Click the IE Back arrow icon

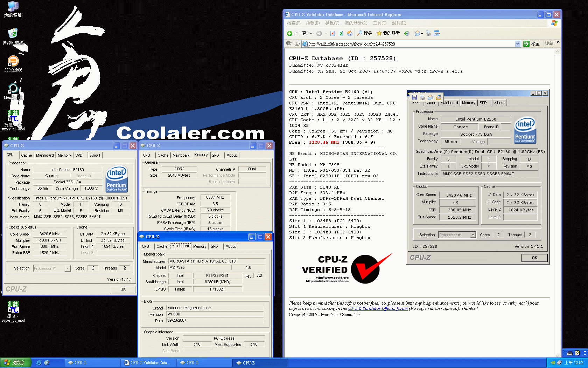[x=289, y=33]
